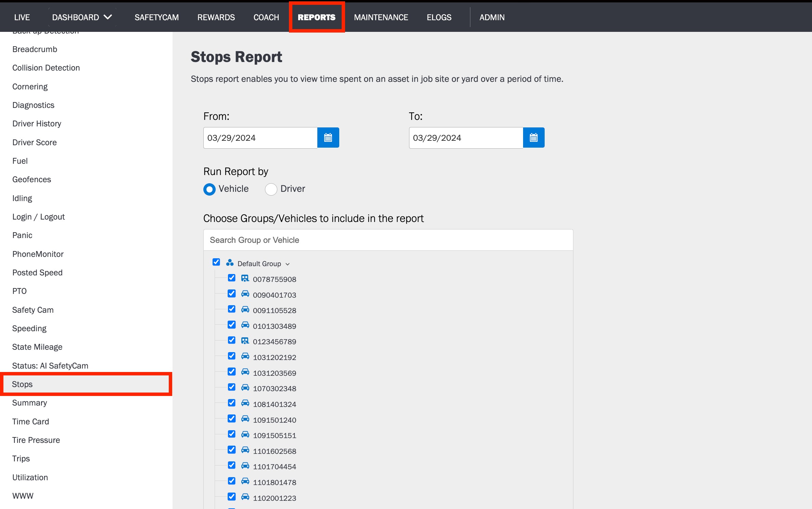Click the car icon for 1101801478
The height and width of the screenshot is (509, 812).
[245, 481]
